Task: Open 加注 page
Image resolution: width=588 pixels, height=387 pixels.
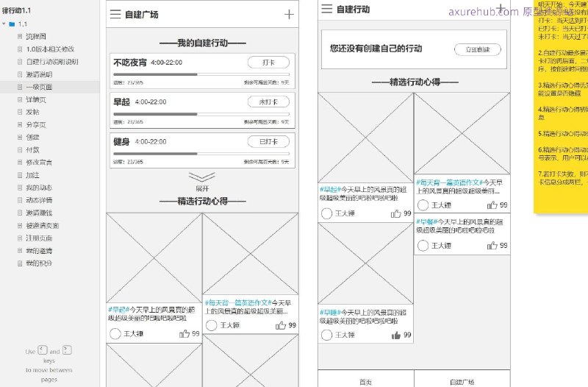Action: 32,175
